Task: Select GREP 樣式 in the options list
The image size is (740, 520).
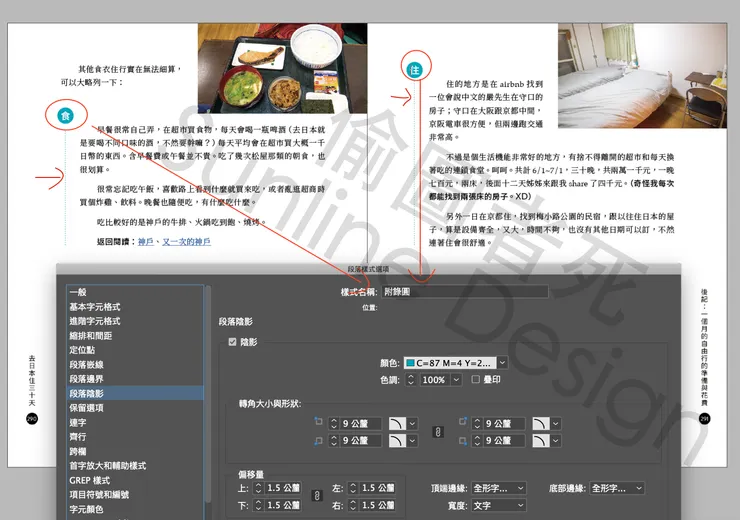Action: point(135,480)
